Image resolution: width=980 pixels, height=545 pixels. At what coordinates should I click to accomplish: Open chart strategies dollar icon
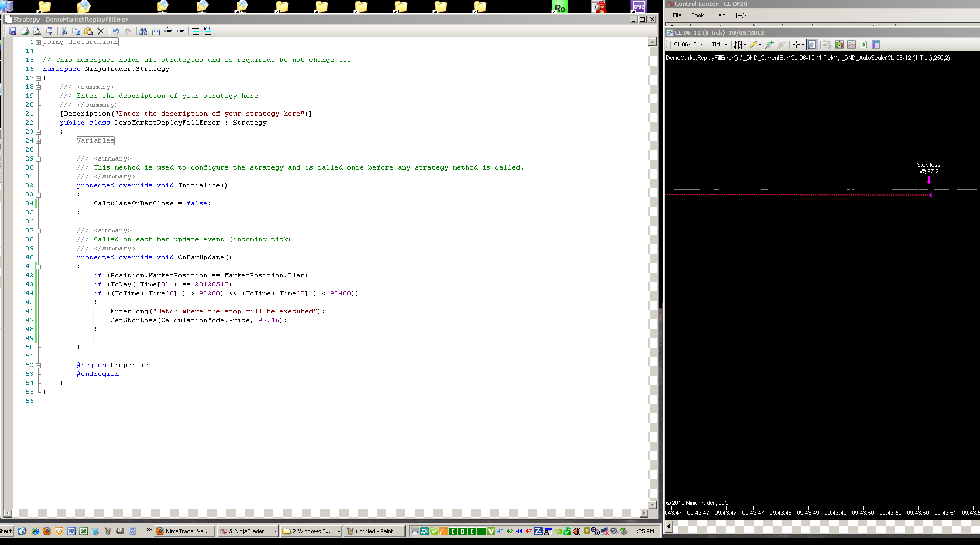(864, 44)
